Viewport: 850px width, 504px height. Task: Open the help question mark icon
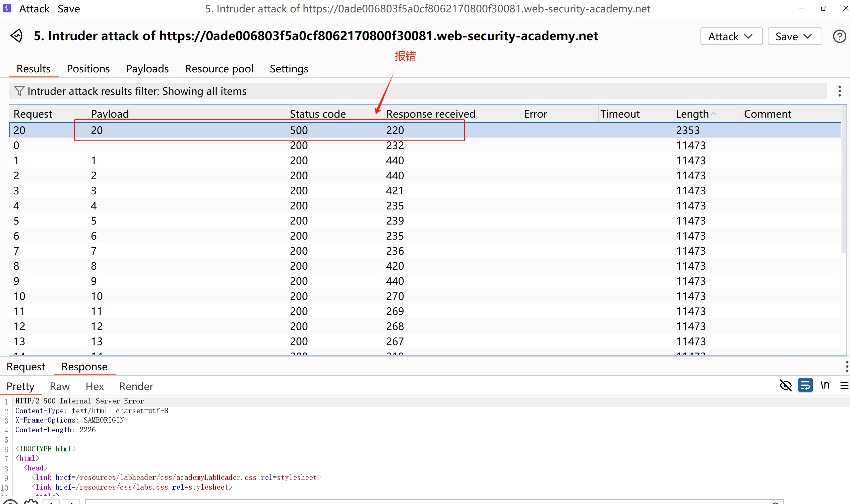click(x=839, y=36)
